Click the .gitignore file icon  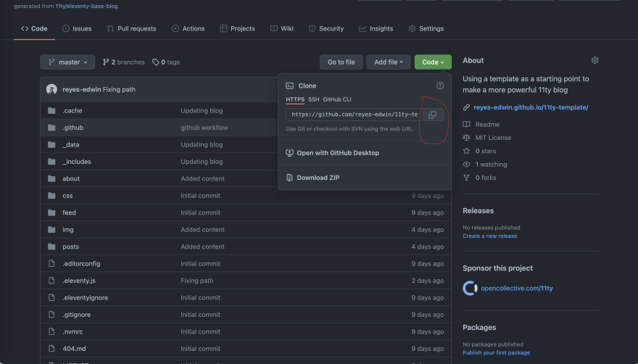point(51,315)
